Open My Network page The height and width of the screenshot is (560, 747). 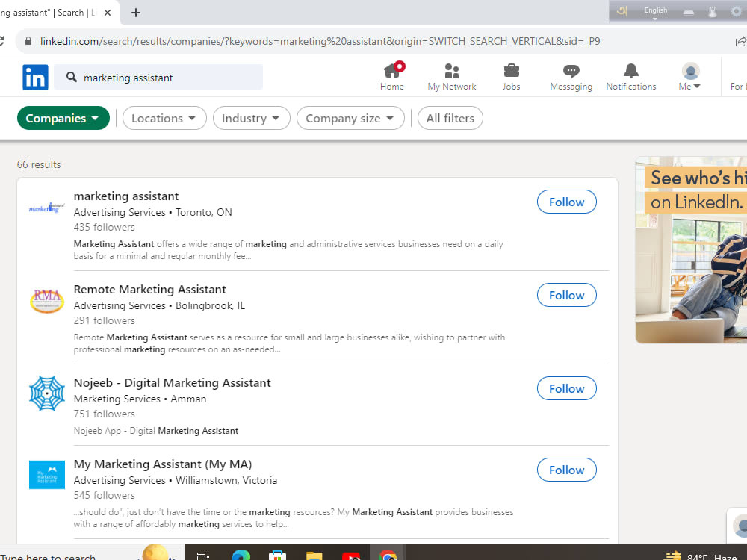click(452, 77)
